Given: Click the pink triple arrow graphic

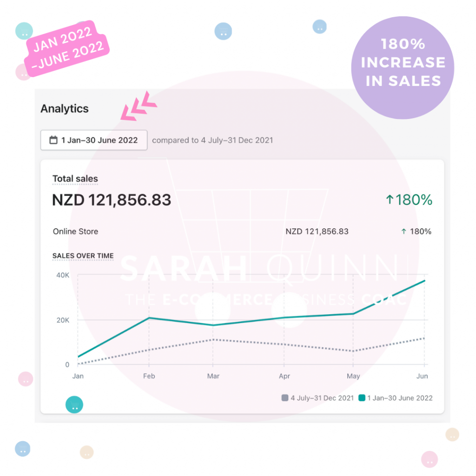Looking at the screenshot, I should pyautogui.click(x=139, y=106).
